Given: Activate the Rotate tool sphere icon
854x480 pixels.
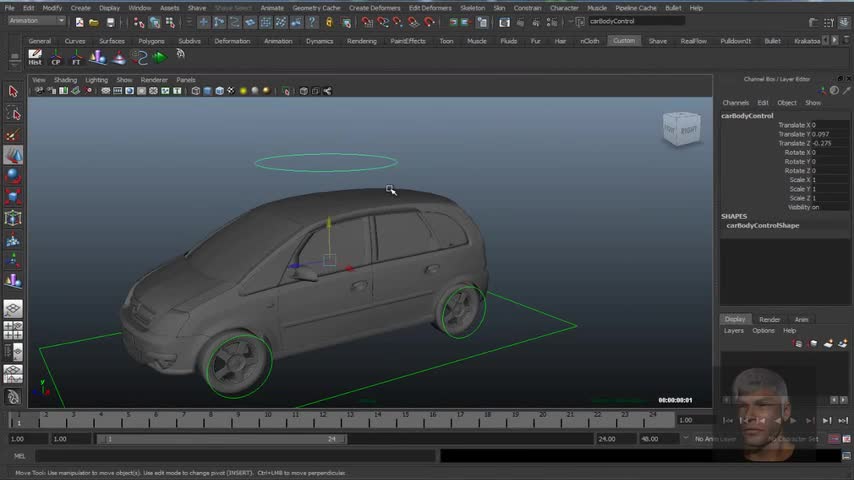Looking at the screenshot, I should tap(13, 175).
